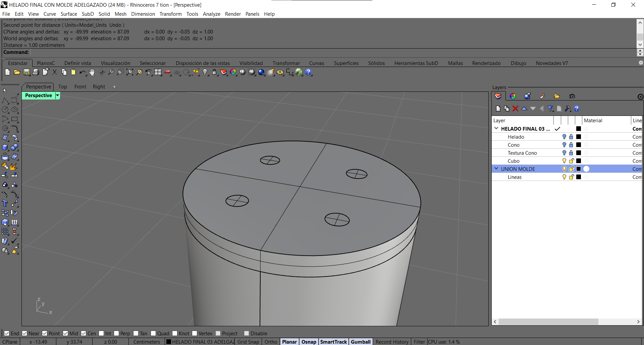This screenshot has width=644, height=345.
Task: Click the Cut scissors icon
Action: pos(55,72)
